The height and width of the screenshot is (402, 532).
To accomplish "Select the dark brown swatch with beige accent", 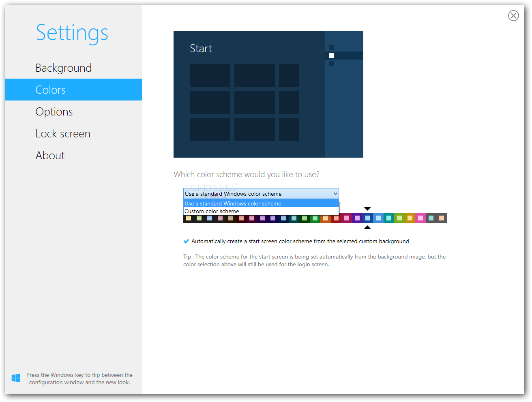I will (231, 218).
